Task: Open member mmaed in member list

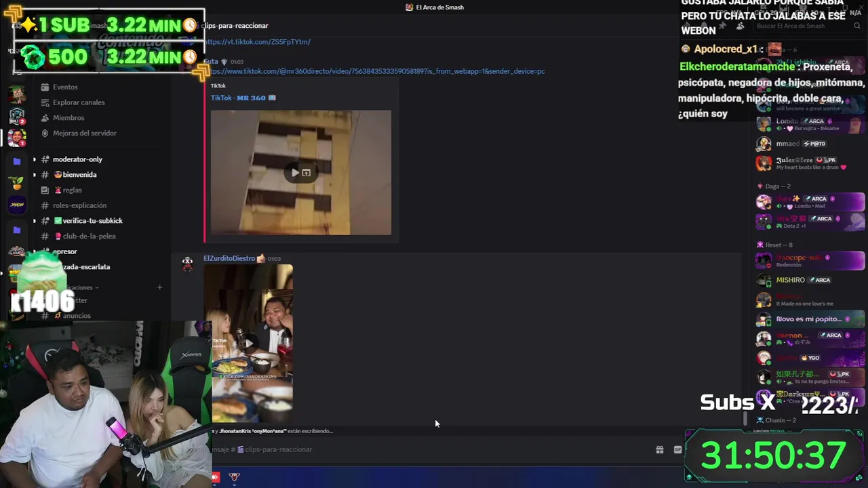Action: (x=810, y=144)
